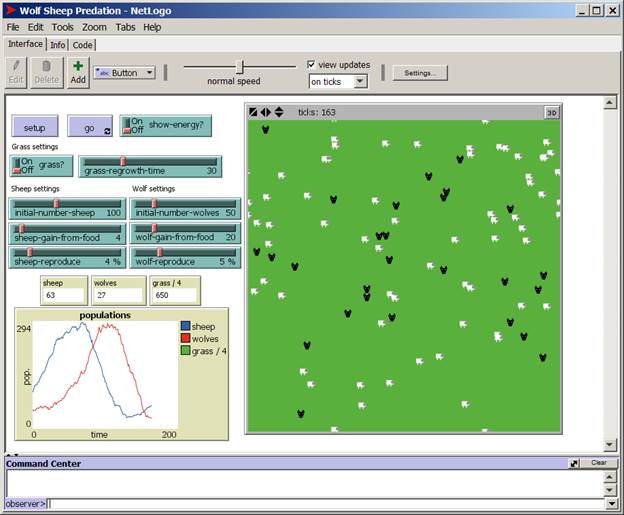Click the Edit pencil icon

pyautogui.click(x=16, y=67)
